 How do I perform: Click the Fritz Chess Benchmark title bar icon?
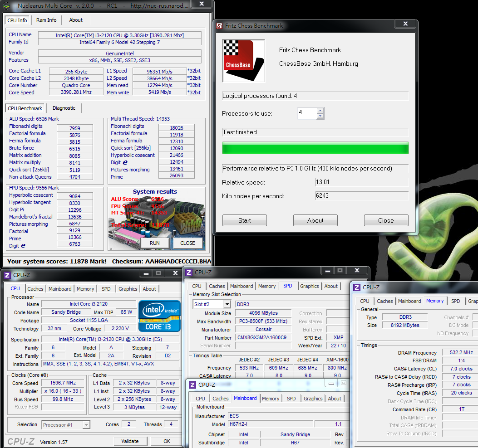(x=219, y=26)
